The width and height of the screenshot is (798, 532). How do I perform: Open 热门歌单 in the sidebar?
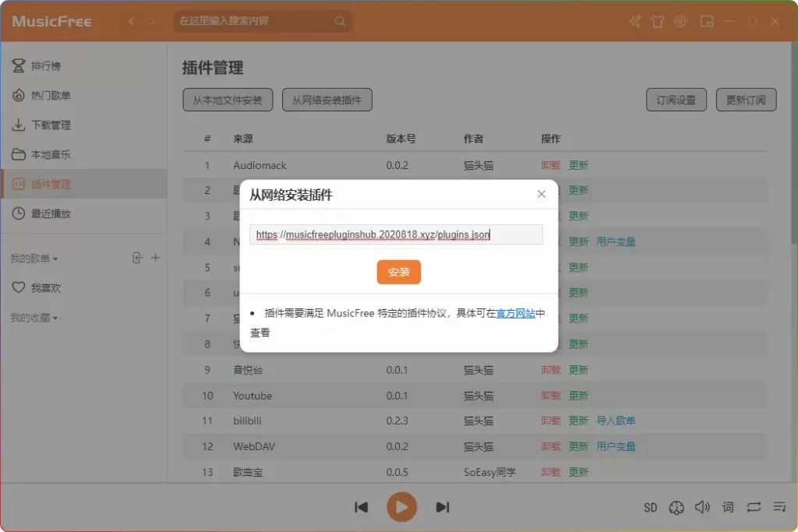tap(84, 96)
